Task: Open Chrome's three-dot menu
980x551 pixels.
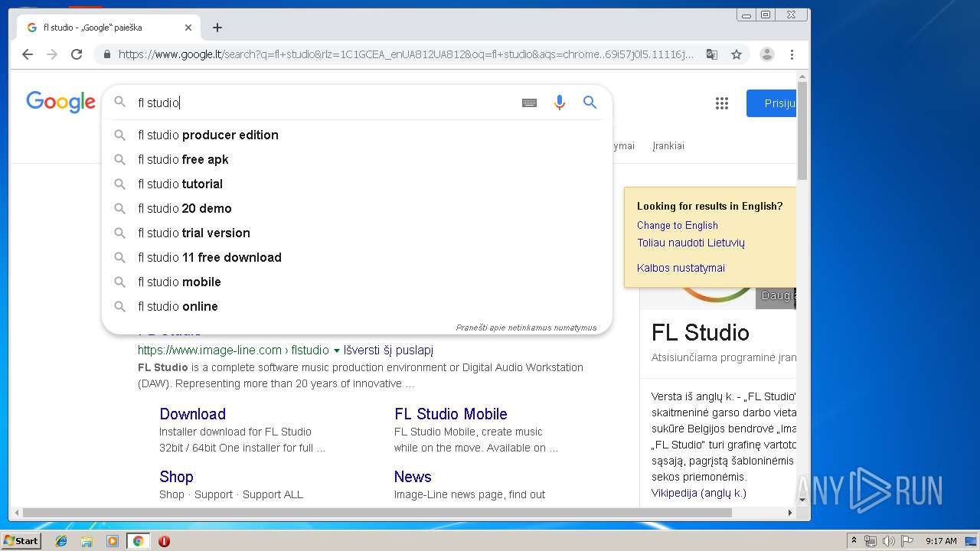Action: pos(792,54)
